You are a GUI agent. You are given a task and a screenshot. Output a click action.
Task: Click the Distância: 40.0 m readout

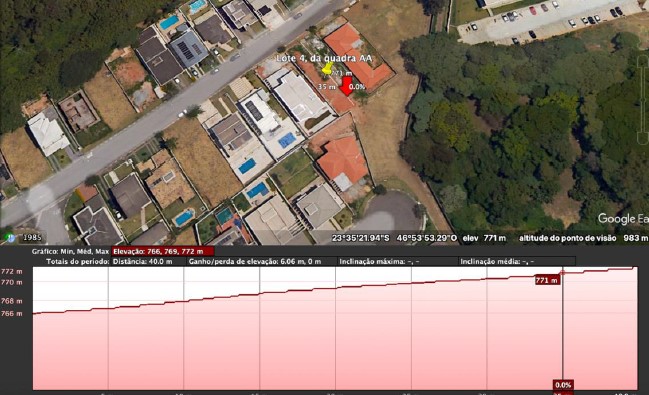coord(142,262)
